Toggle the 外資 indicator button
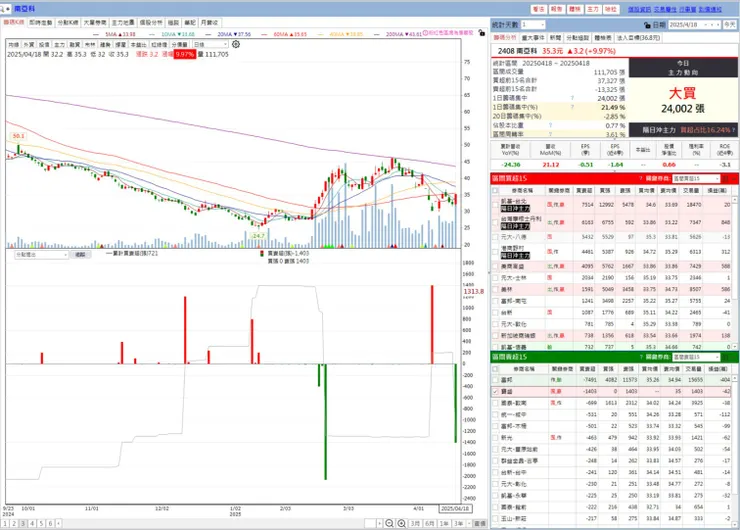 (29, 44)
